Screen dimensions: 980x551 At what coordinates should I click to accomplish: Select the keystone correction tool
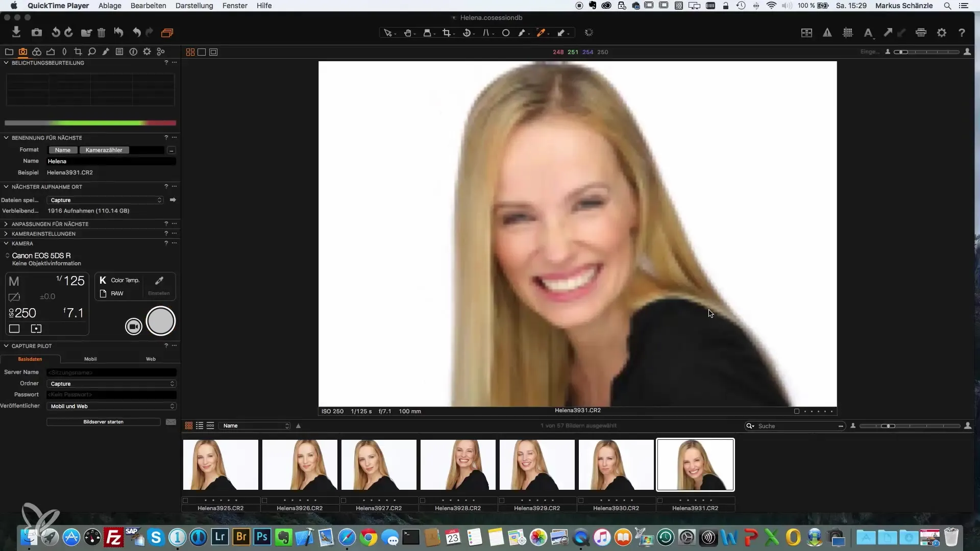coord(486,33)
